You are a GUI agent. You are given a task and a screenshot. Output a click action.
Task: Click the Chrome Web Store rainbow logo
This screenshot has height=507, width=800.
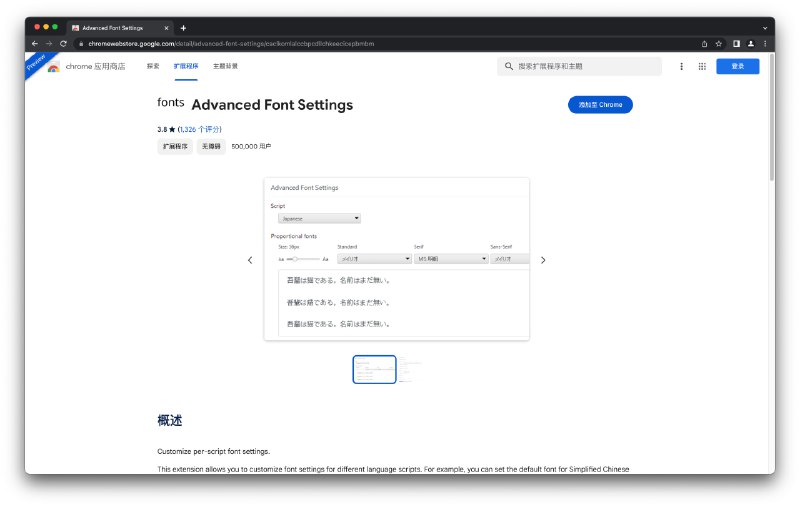click(53, 67)
